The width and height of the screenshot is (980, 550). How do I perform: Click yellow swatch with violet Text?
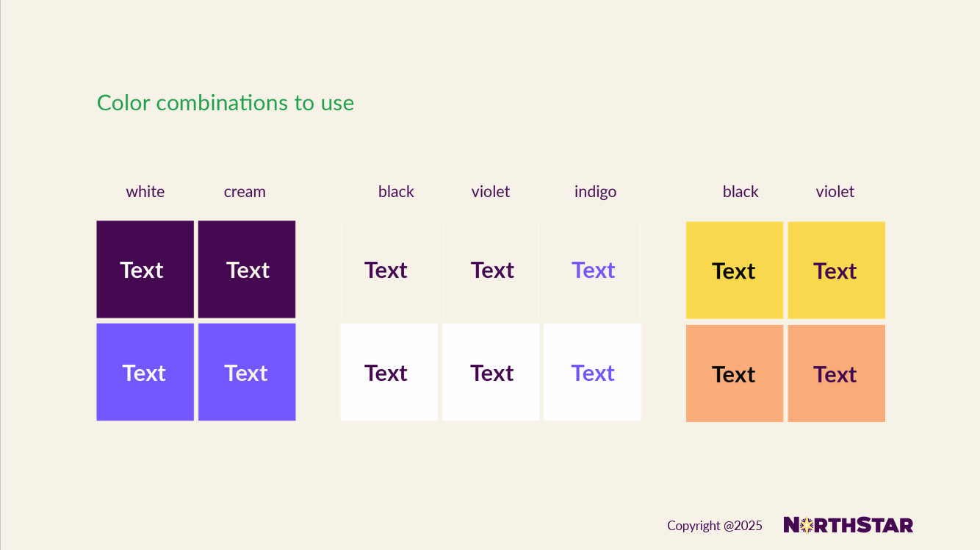pos(837,270)
